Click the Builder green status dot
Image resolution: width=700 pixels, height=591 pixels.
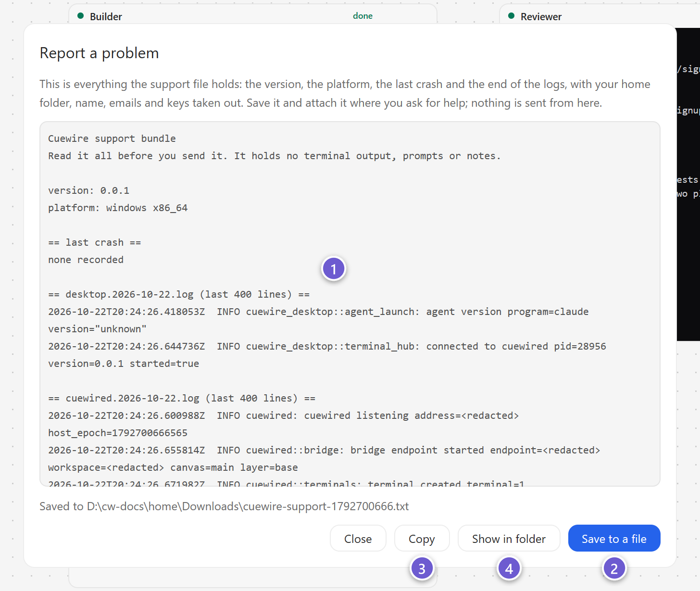[x=81, y=16]
